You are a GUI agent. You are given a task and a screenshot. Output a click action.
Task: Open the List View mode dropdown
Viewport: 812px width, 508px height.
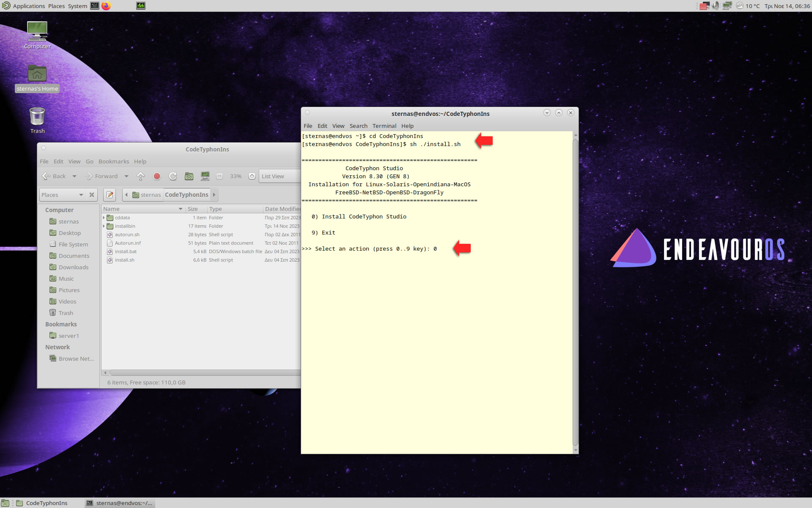280,176
